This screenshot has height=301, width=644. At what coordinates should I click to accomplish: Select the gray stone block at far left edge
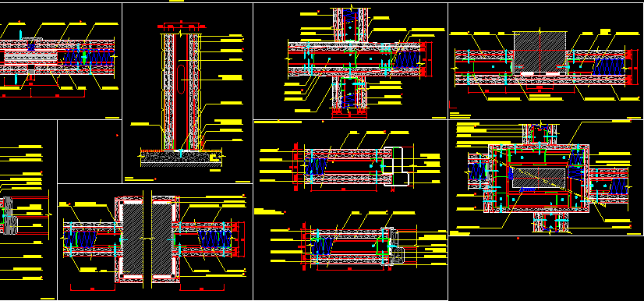coord(9,215)
